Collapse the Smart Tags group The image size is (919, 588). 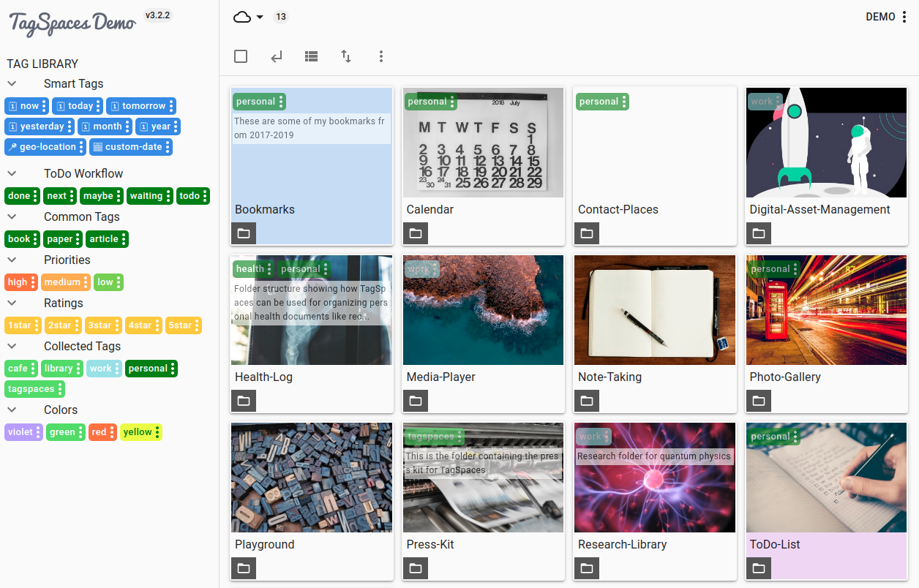click(x=12, y=83)
